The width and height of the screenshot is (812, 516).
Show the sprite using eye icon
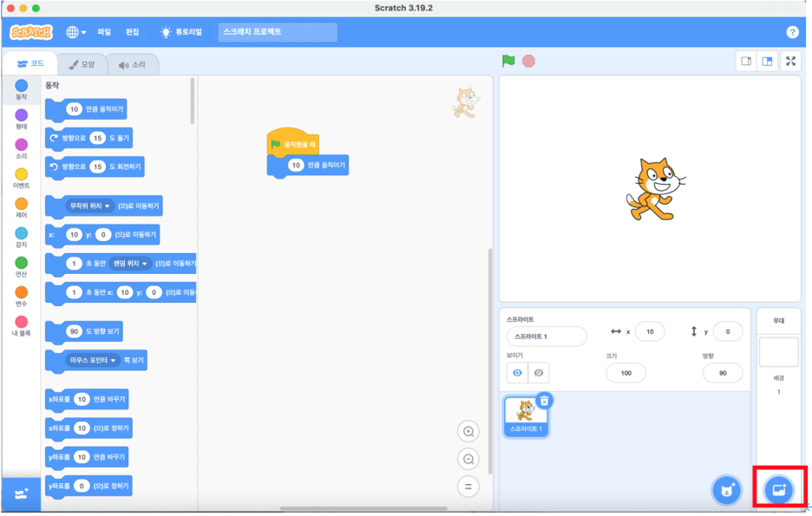(x=517, y=373)
